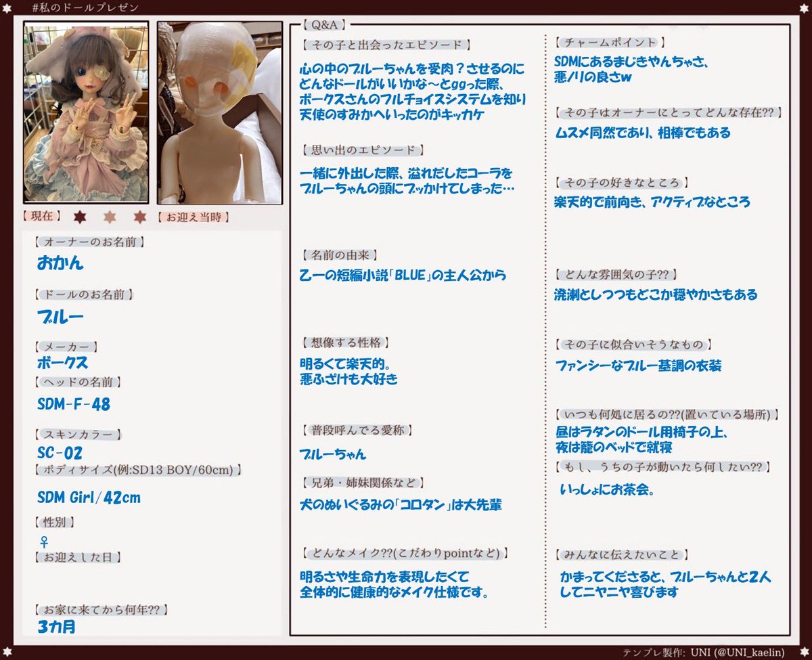Screen dimensions: 812x660
Task: Select the answer いっしょにお茶会。
Action: (607, 489)
